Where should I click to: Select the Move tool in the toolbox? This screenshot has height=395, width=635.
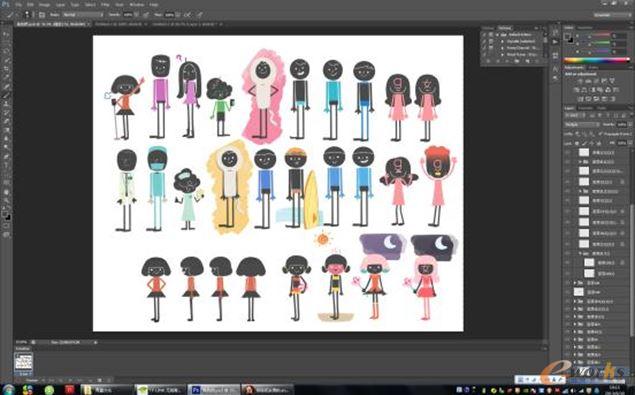point(6,35)
